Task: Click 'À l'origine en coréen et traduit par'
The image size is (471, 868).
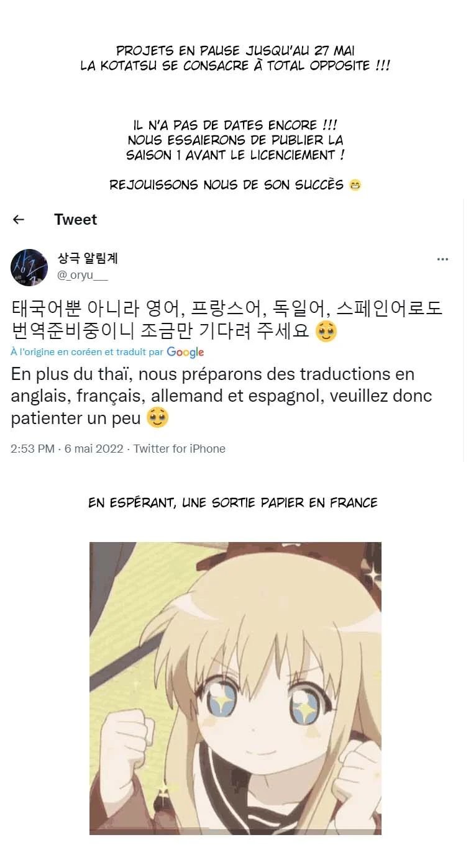Action: pyautogui.click(x=87, y=352)
